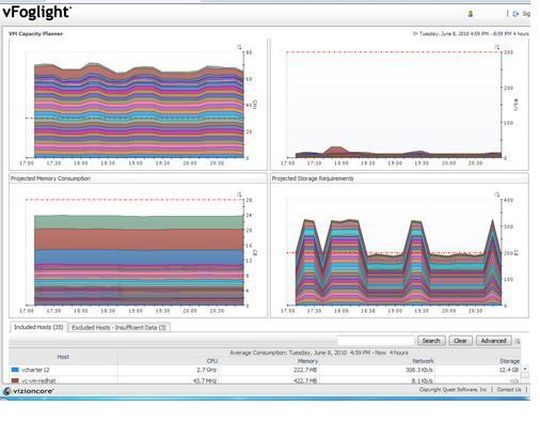The height and width of the screenshot is (422, 540).
Task: Click the 8.1 Kb/s network value
Action: point(422,381)
